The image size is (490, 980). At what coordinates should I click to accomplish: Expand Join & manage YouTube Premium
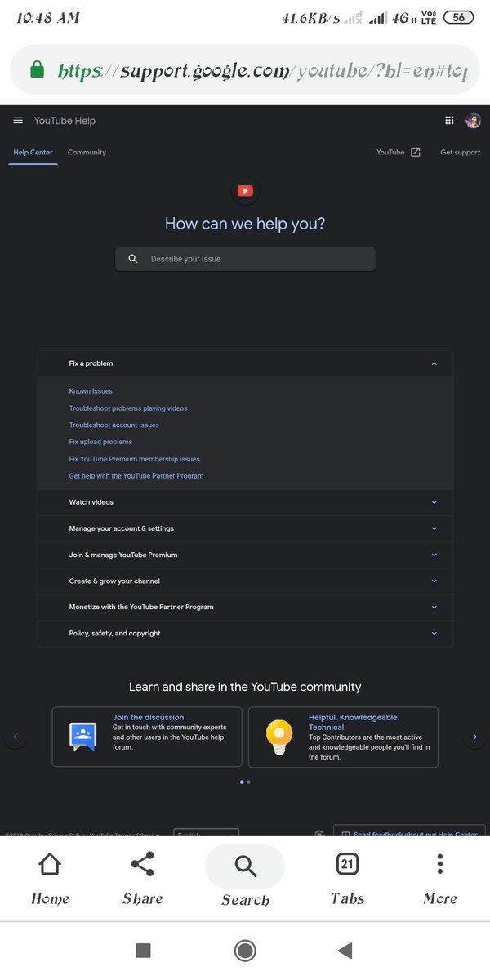(245, 555)
